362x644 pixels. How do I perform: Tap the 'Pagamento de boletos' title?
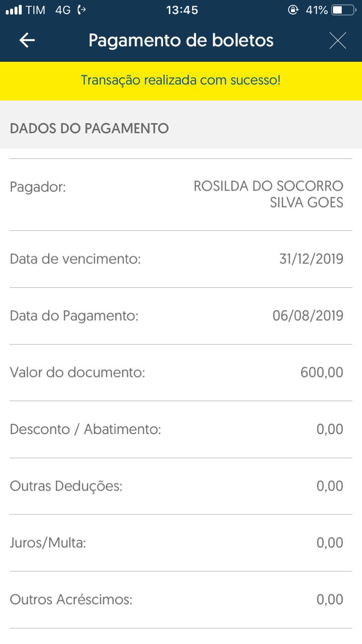coord(181,40)
